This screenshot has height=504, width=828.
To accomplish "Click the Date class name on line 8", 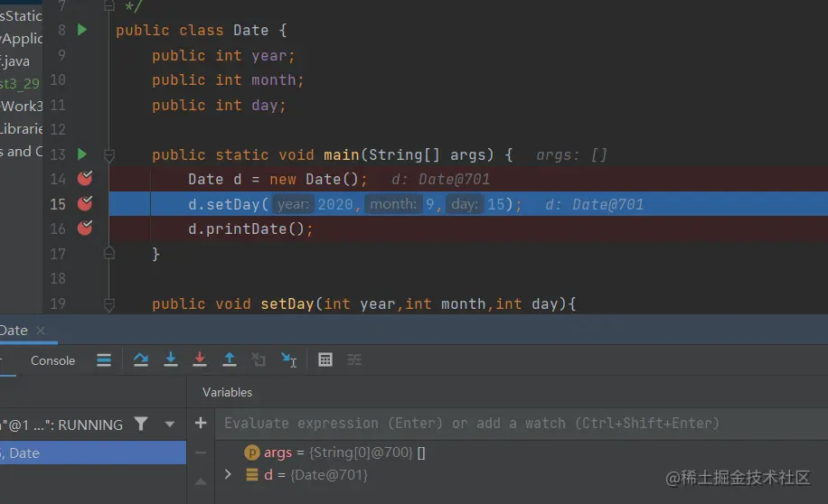I will coord(250,30).
